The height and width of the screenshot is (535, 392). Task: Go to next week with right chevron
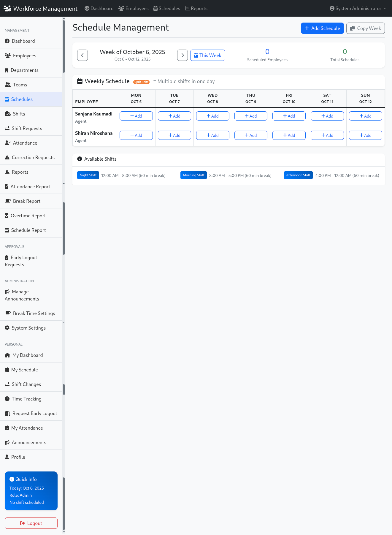tap(182, 55)
